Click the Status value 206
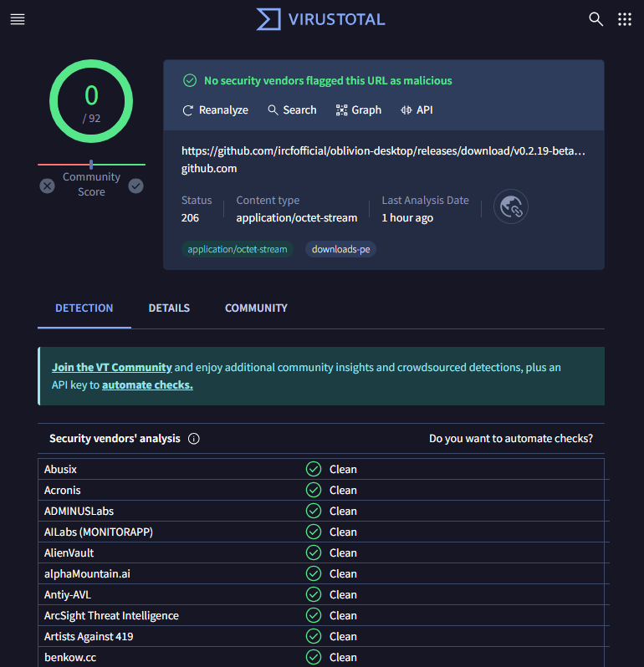This screenshot has height=667, width=644. pos(190,218)
